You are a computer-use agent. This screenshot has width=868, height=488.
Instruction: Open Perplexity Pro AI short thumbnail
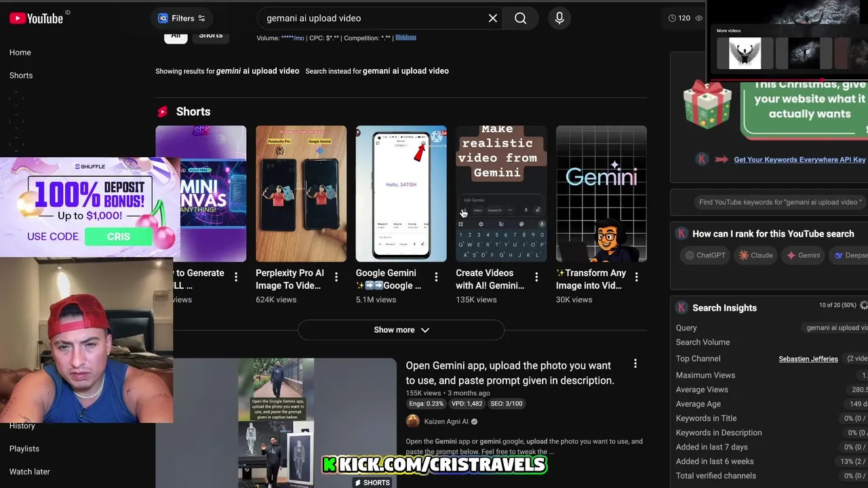[301, 193]
